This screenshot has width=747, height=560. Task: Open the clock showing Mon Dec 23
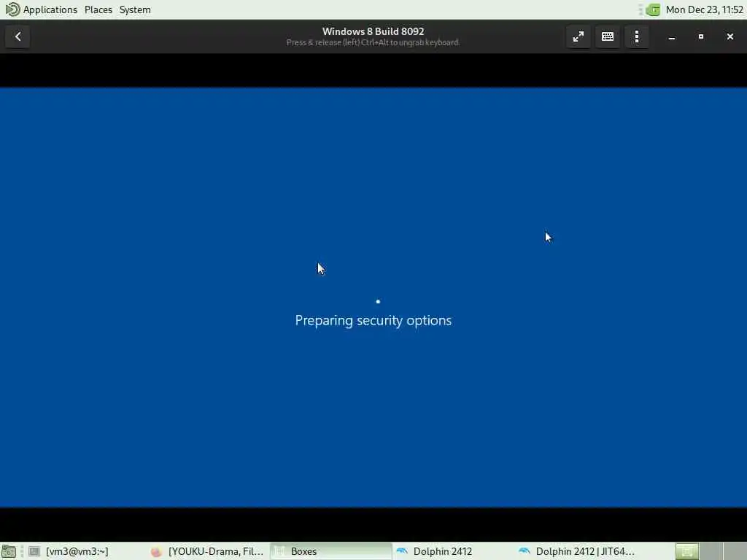[704, 9]
